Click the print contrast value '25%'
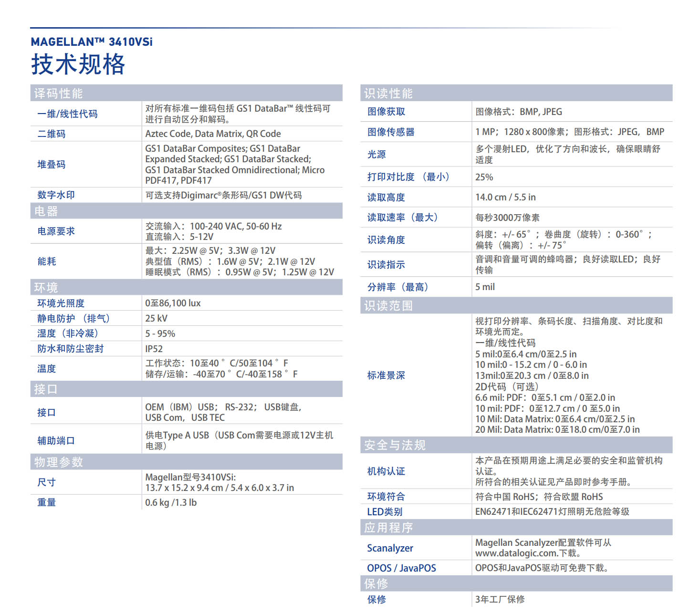This screenshot has width=700, height=615. click(x=484, y=177)
